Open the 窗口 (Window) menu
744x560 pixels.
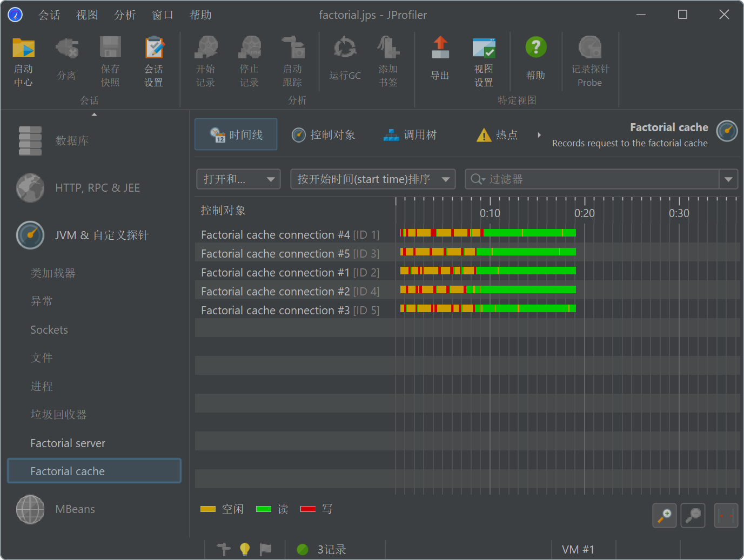tap(163, 15)
